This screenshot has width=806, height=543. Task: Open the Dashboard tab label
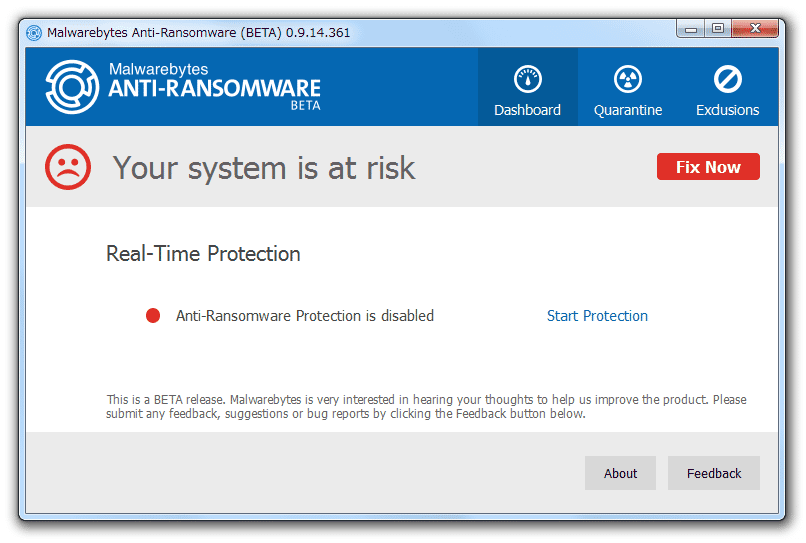click(x=527, y=110)
